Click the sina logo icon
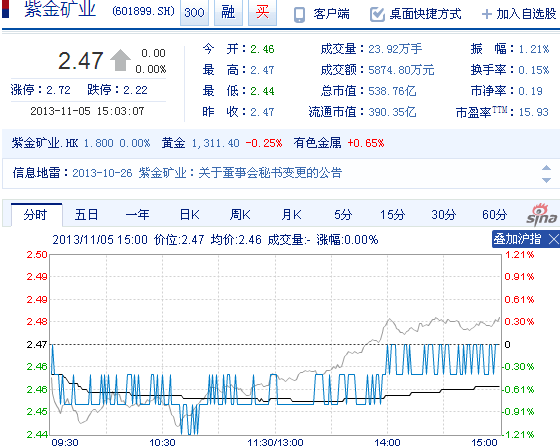This screenshot has height=448, width=560. [541, 214]
